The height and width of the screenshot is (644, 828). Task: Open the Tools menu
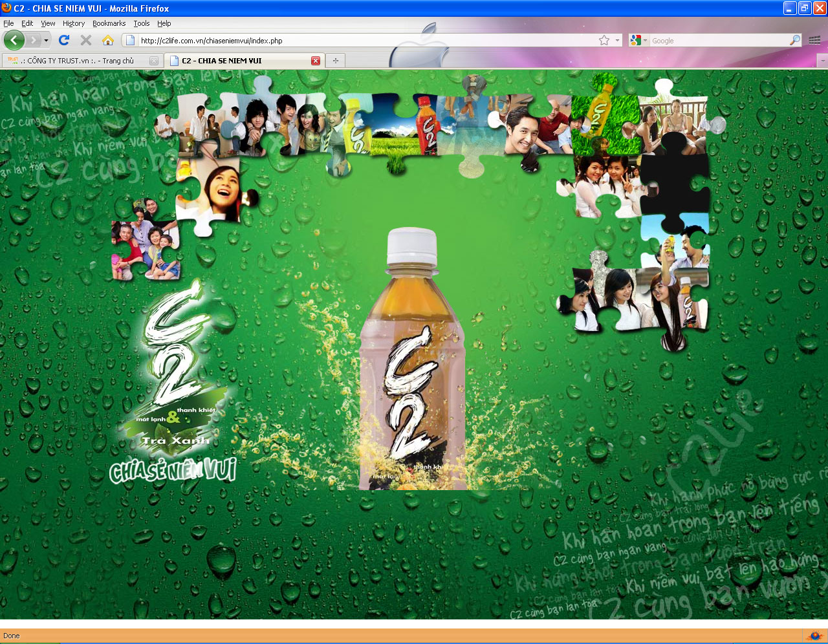coord(142,23)
